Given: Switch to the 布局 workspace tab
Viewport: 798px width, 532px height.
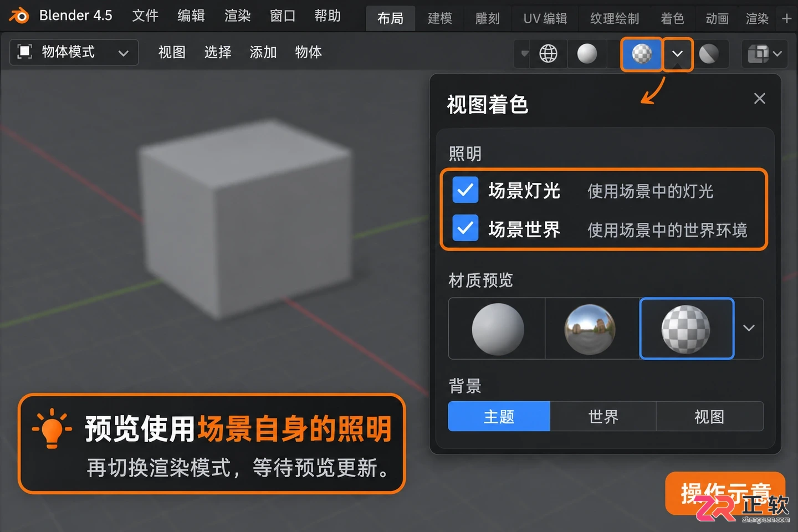Looking at the screenshot, I should click(391, 18).
